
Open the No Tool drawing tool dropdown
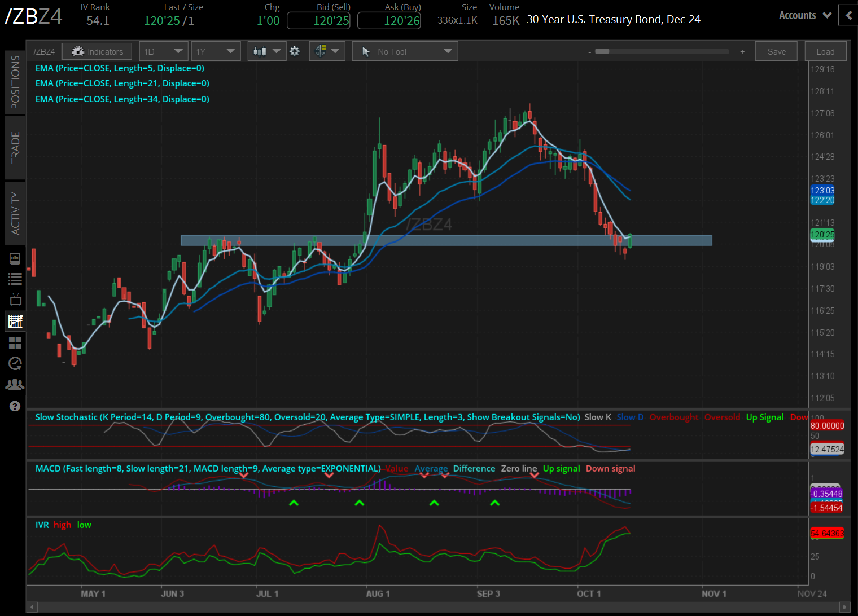(405, 51)
